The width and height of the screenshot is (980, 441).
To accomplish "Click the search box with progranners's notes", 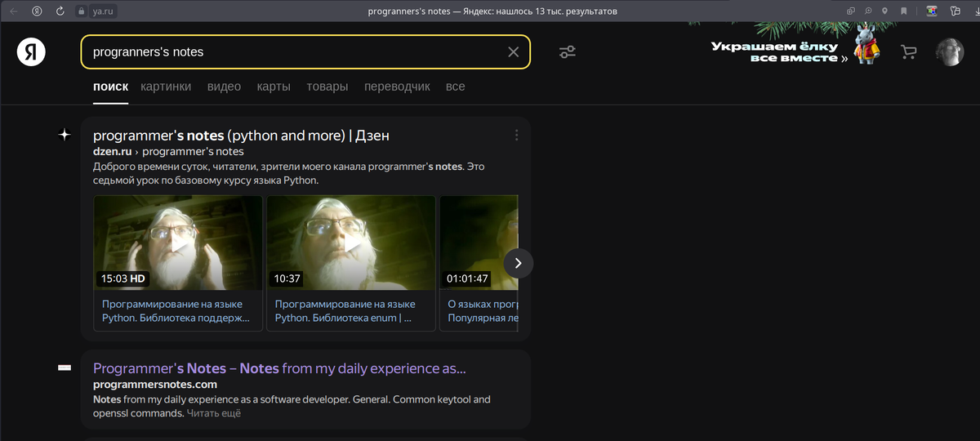I will tap(305, 51).
